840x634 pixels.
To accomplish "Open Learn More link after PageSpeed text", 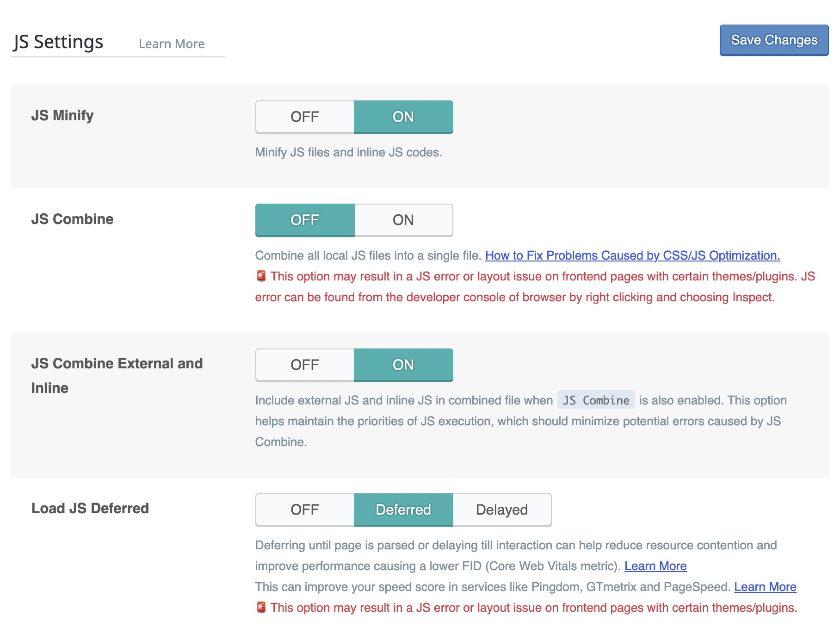I will (765, 587).
